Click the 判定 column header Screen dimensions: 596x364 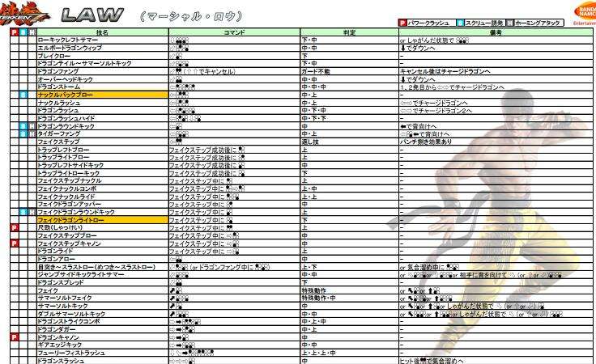tap(349, 32)
